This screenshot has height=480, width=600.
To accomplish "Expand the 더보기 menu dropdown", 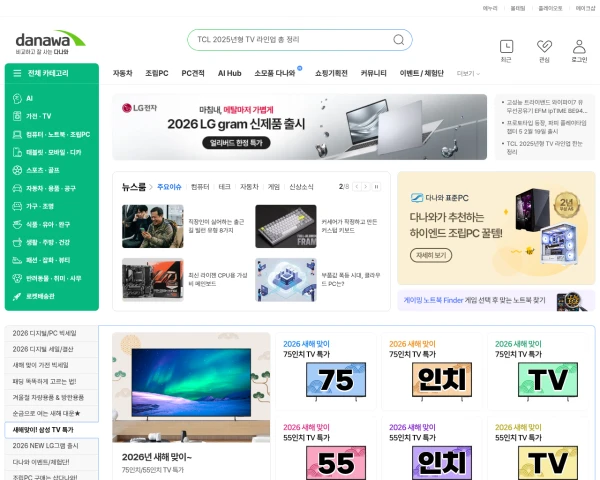I will [468, 73].
